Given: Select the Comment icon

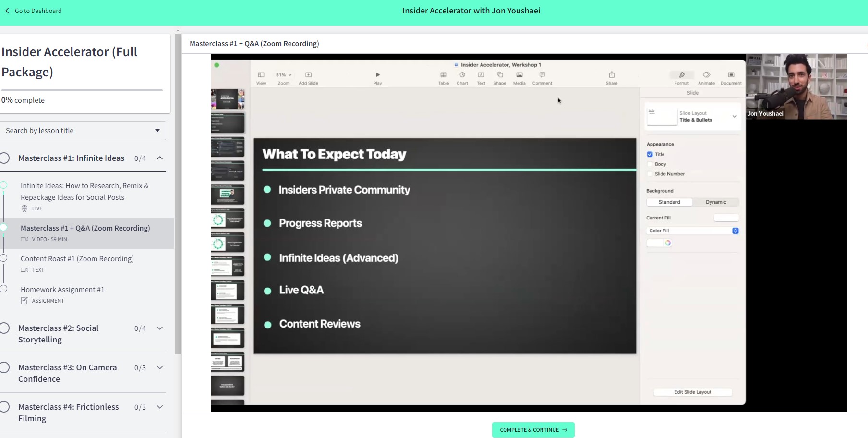Looking at the screenshot, I should tap(542, 75).
